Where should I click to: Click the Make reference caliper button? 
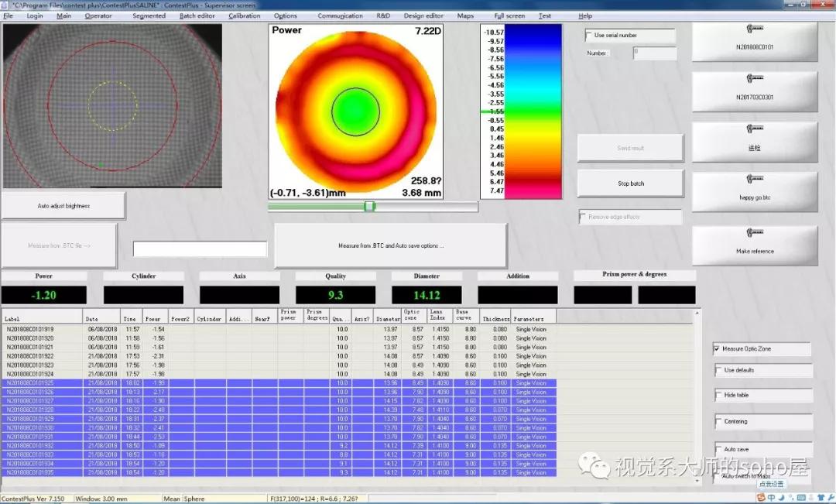(x=755, y=245)
